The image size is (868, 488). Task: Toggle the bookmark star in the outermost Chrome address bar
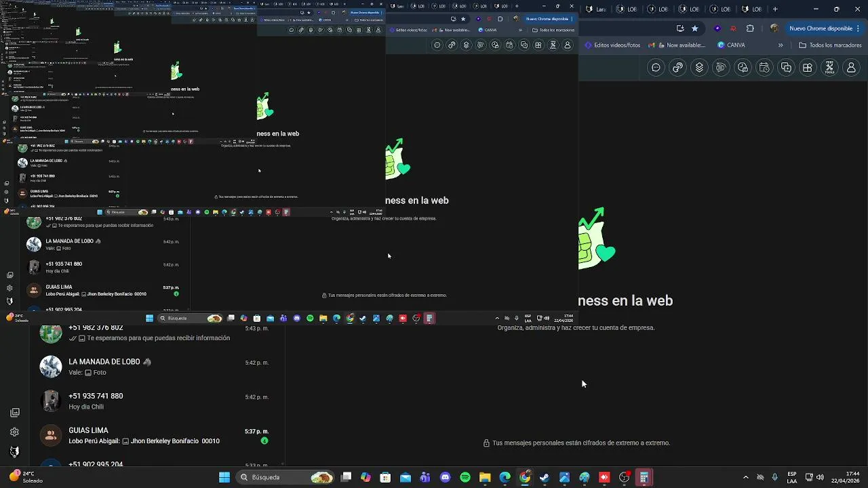click(695, 28)
